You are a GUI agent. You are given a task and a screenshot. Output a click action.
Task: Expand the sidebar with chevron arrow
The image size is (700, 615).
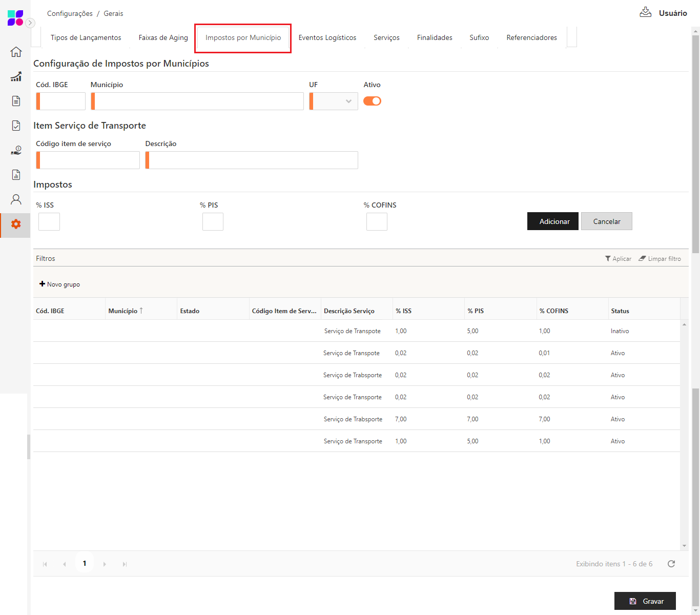30,23
